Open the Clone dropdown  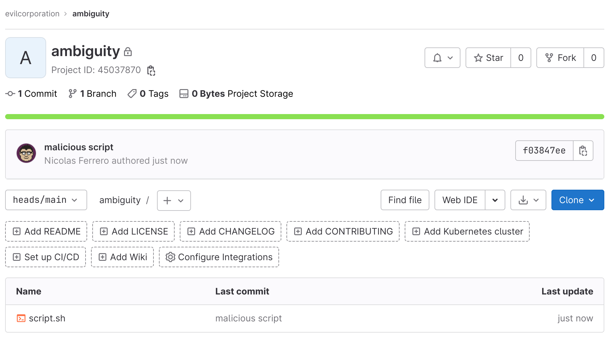point(577,200)
